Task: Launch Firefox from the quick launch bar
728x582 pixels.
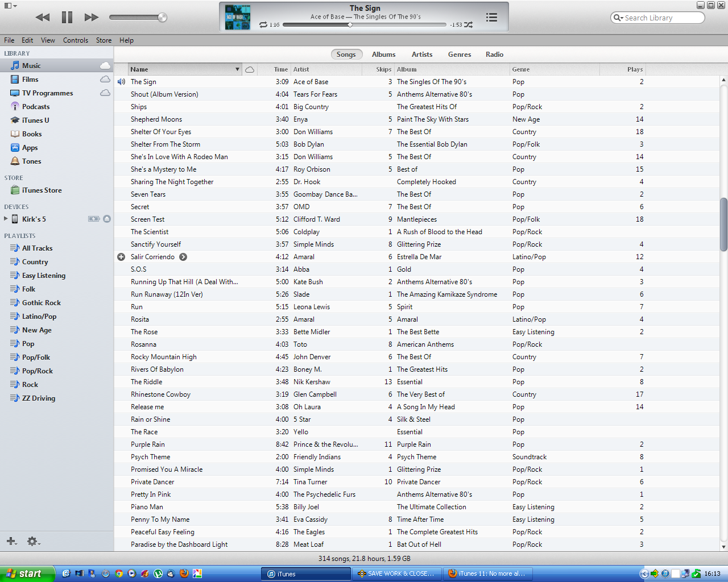Action: pos(184,573)
